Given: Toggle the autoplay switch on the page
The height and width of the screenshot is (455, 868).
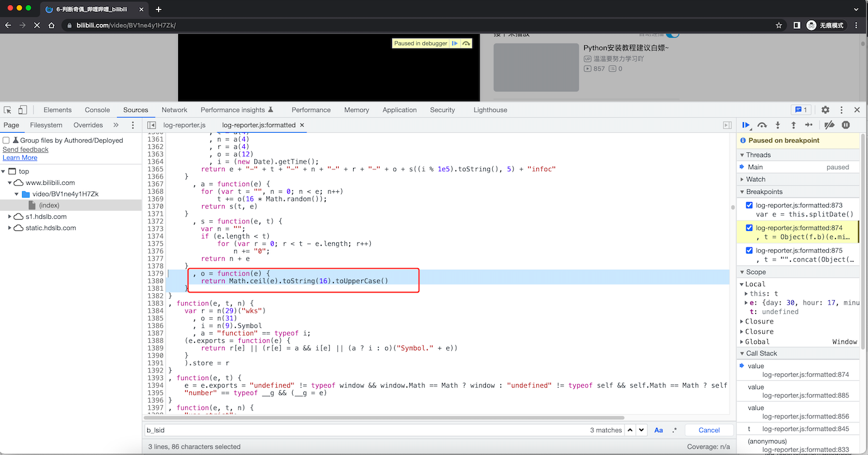Looking at the screenshot, I should (672, 33).
